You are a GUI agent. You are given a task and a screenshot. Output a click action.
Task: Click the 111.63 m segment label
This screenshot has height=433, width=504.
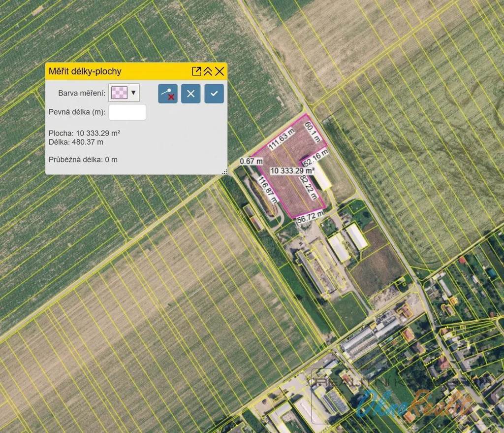coord(281,140)
